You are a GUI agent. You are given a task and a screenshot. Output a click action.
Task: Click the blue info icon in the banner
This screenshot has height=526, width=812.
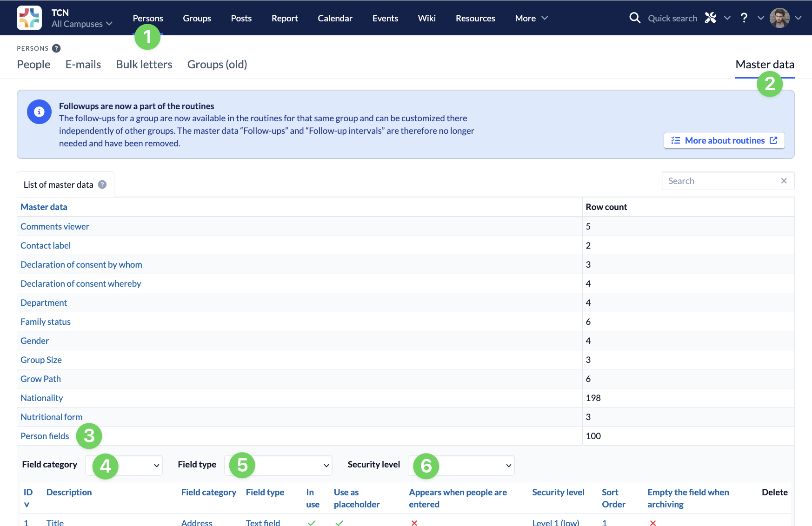click(x=39, y=112)
